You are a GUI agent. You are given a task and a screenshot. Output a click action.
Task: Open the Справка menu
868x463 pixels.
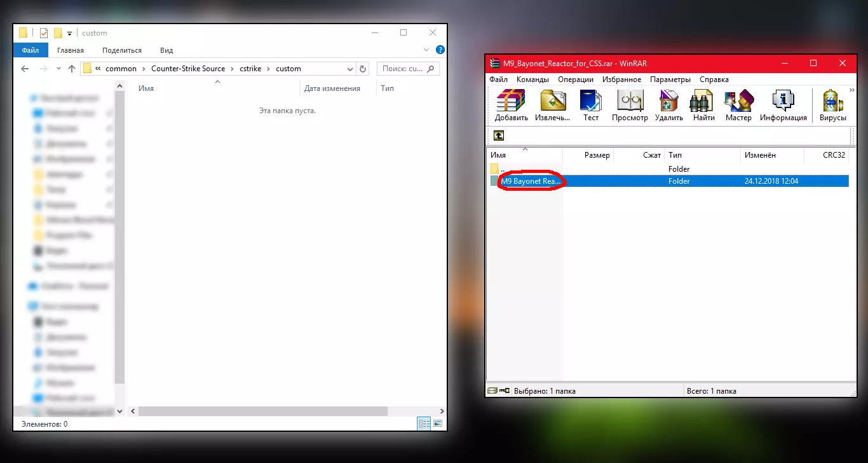point(714,79)
